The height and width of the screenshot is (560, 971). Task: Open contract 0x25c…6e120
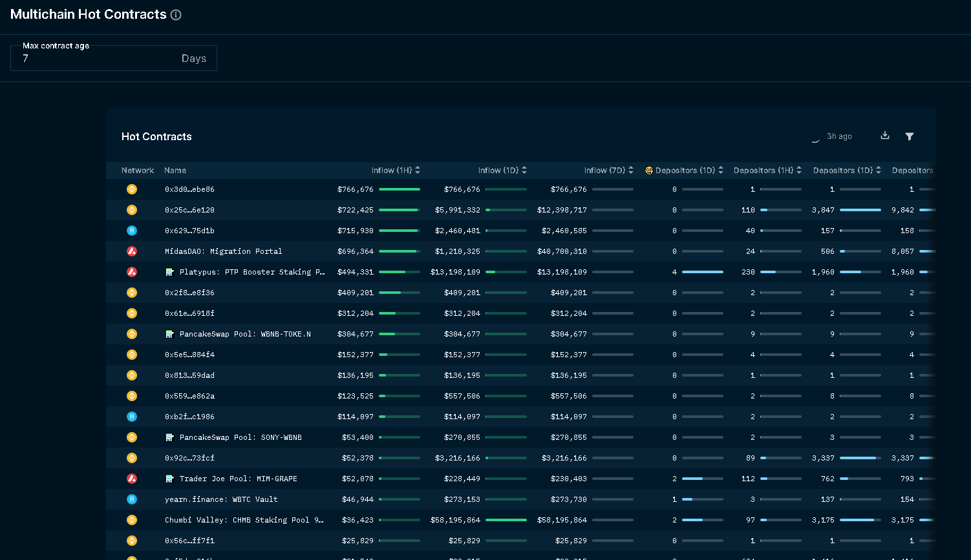[x=189, y=210]
